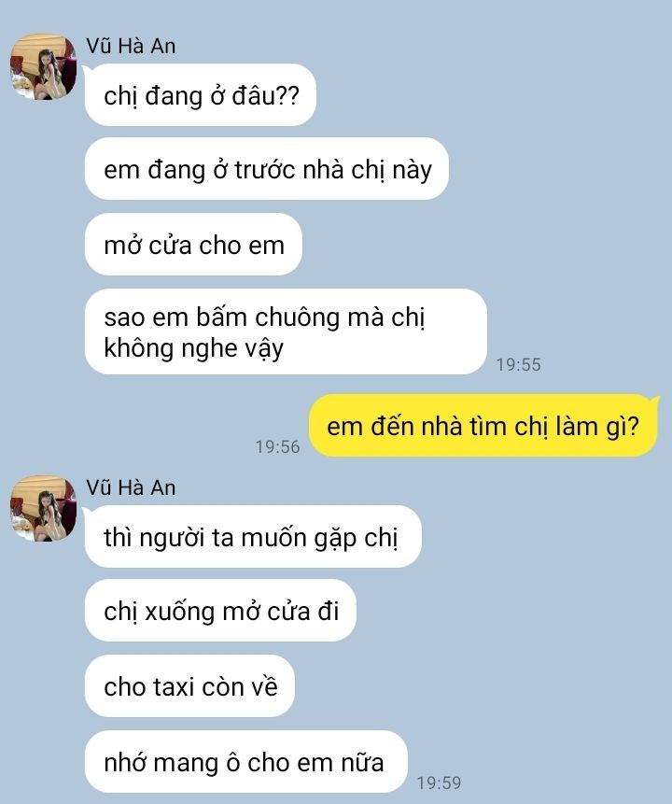This screenshot has height=804, width=672.
Task: Tap yellow bubble 'em đến nhà tìm chị làm gì?'
Action: click(483, 426)
